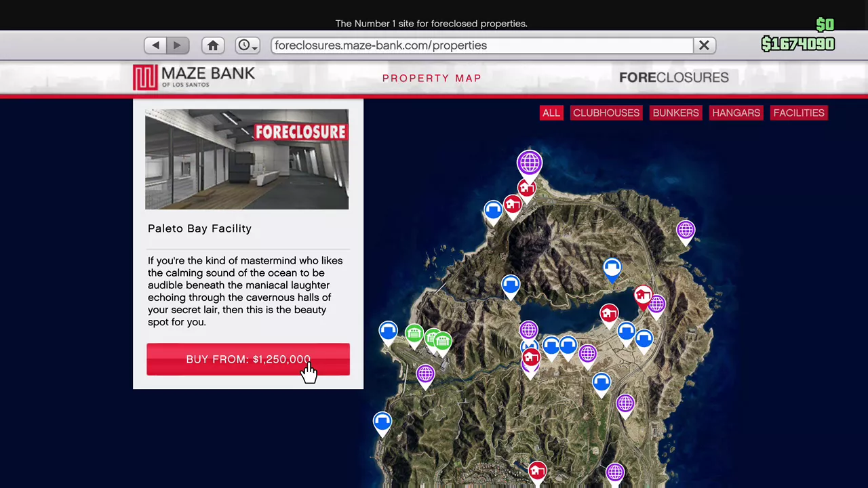
Task: Select red clubhouse marker on Alamo Sea shore
Action: pos(609,314)
